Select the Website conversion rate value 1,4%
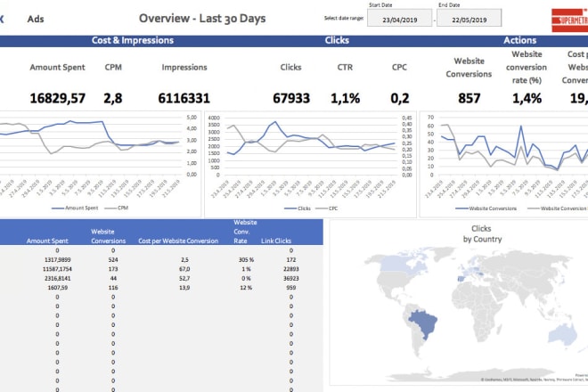 click(527, 98)
